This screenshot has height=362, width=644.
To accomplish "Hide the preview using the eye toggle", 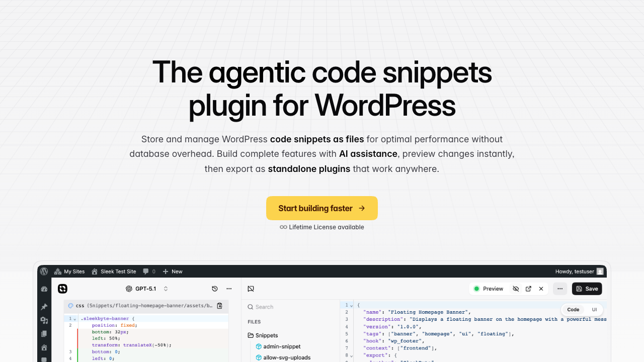I will click(516, 289).
